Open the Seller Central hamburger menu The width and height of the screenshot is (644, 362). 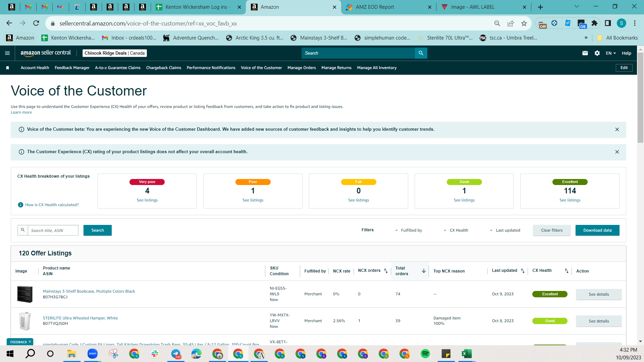point(7,53)
